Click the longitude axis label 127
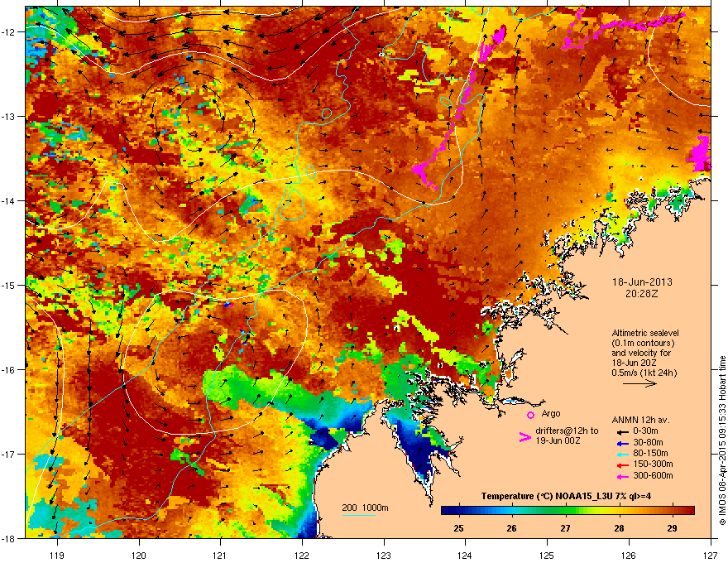728x563 pixels. pos(711,555)
